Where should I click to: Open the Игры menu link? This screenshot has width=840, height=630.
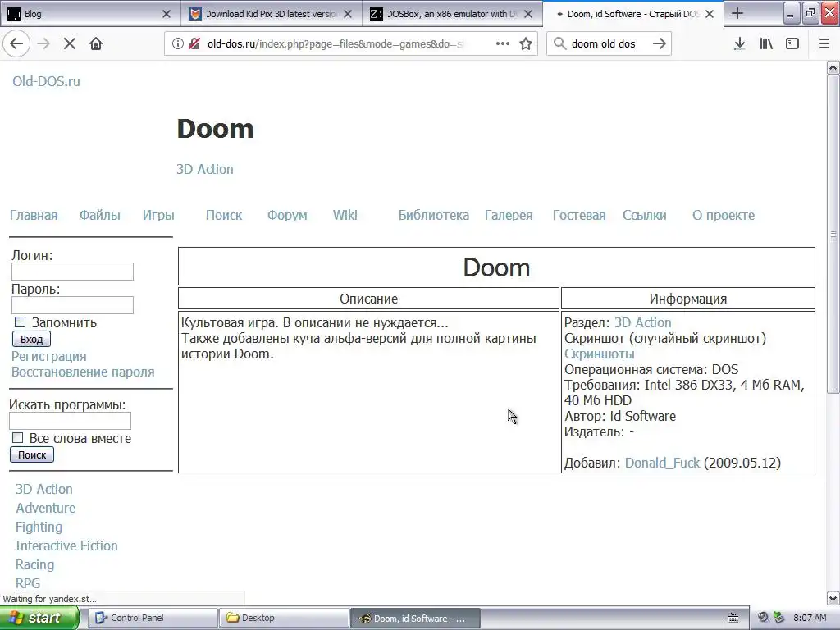[x=158, y=216]
